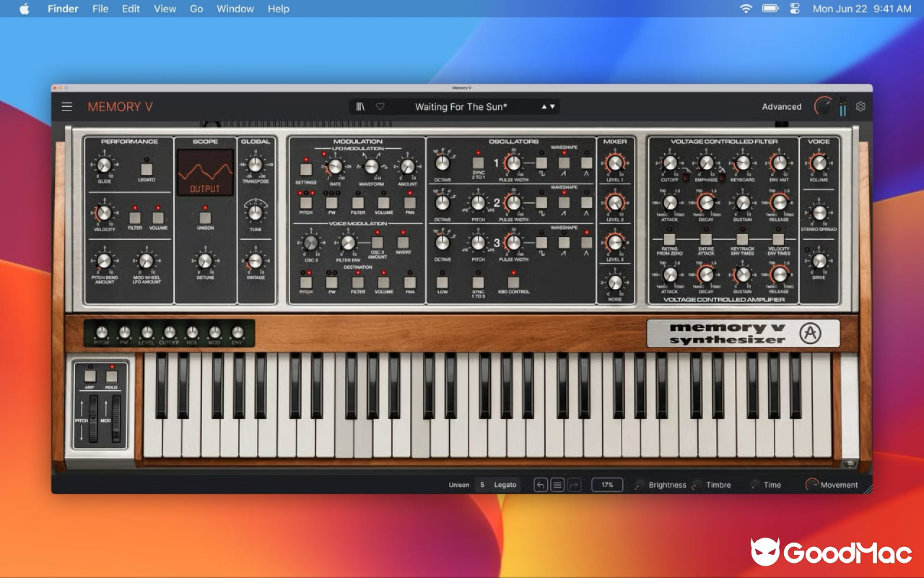Click the Oscillator 1 Octave knob
This screenshot has height=578, width=924.
[442, 163]
